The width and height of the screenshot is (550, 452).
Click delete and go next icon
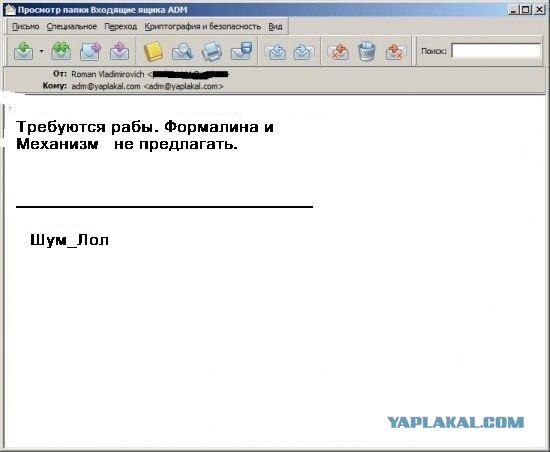click(x=395, y=52)
